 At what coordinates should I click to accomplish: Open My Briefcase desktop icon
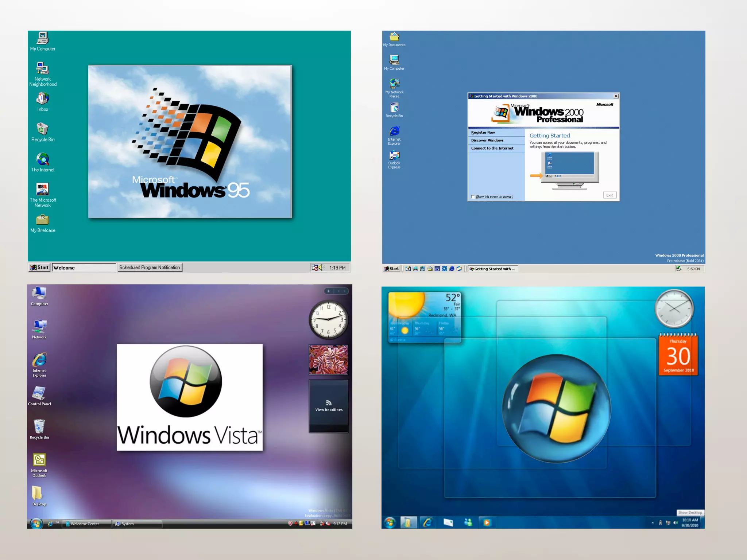coord(43,220)
